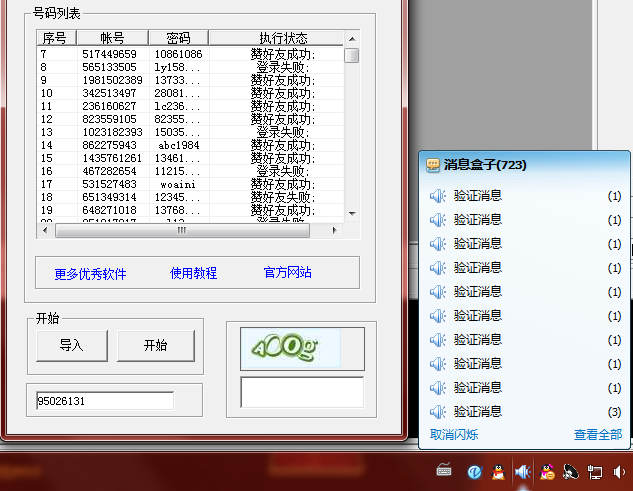Click 查看全部 in the message box
633x491 pixels.
tap(598, 434)
